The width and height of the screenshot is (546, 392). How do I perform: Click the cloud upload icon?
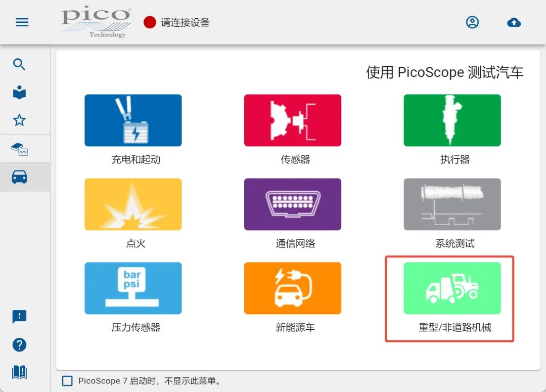(514, 23)
